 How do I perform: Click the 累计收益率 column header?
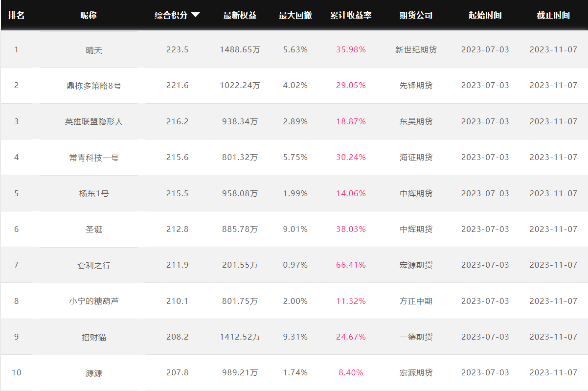coord(351,15)
